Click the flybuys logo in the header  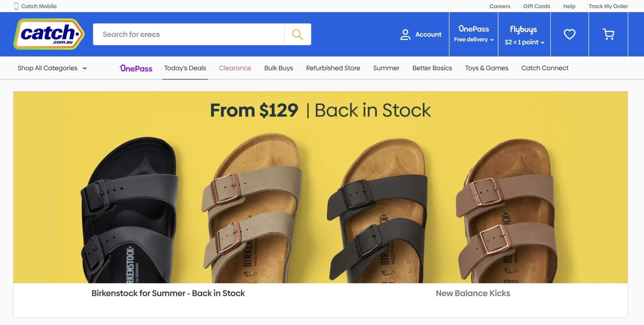click(x=524, y=29)
